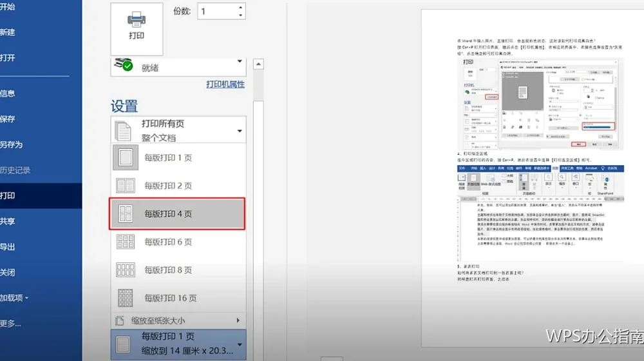
Task: Choose 打开 in the sidebar
Action: click(7, 57)
